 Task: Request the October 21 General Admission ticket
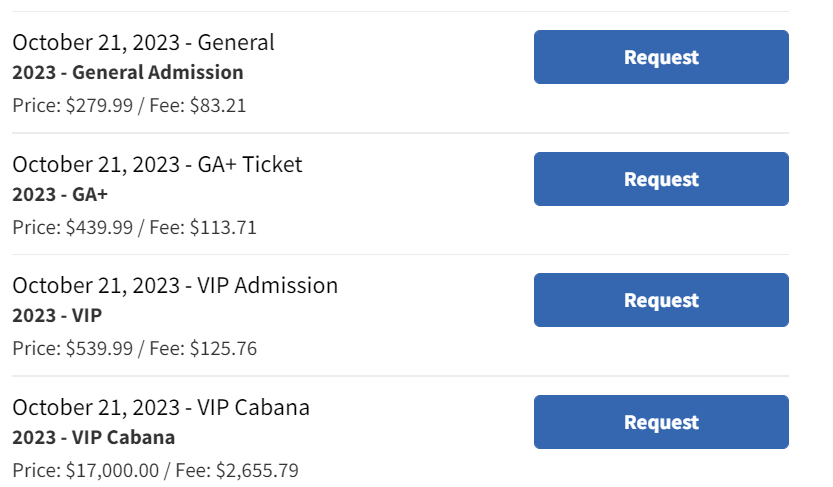661,57
